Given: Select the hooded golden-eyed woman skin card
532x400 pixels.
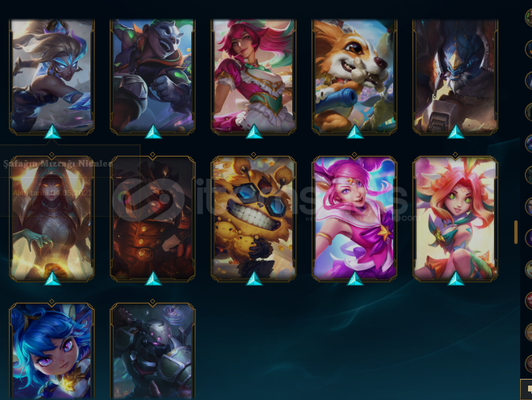Looking at the screenshot, I should pos(52,218).
